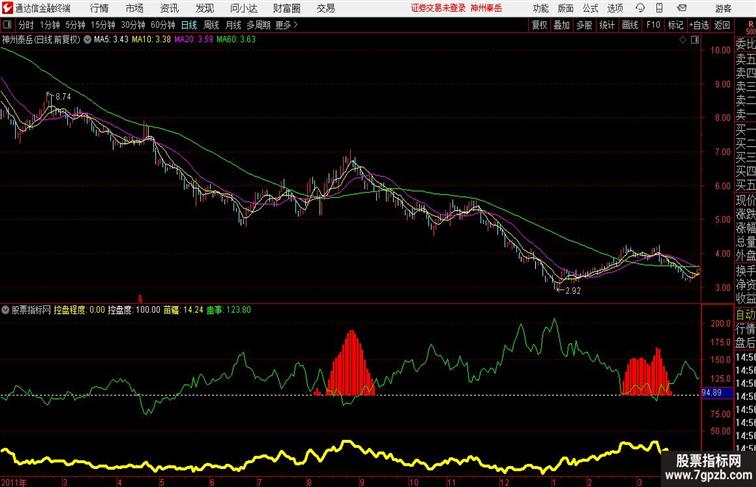Open the 公式 menu

(590, 8)
